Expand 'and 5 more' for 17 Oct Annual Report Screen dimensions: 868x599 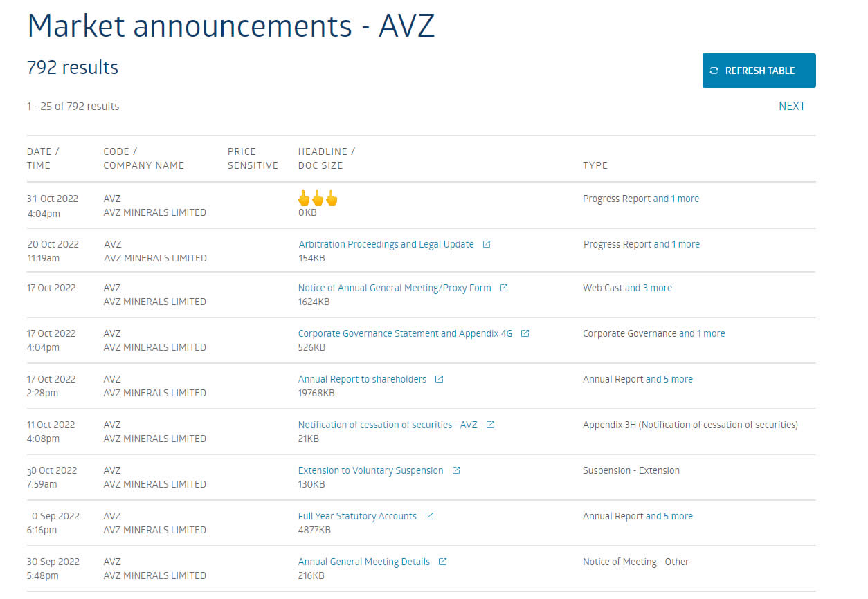point(669,379)
